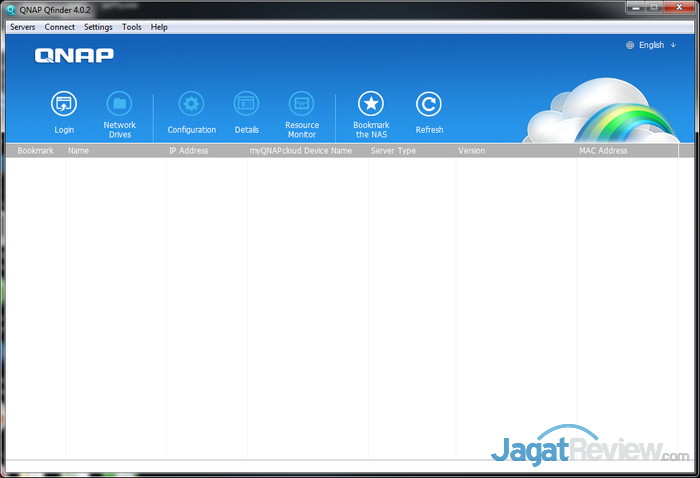The height and width of the screenshot is (478, 700).
Task: Click the QNAP logo
Action: (74, 55)
